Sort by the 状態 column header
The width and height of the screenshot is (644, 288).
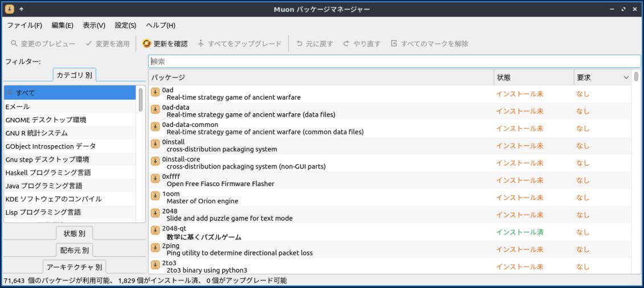coord(534,77)
